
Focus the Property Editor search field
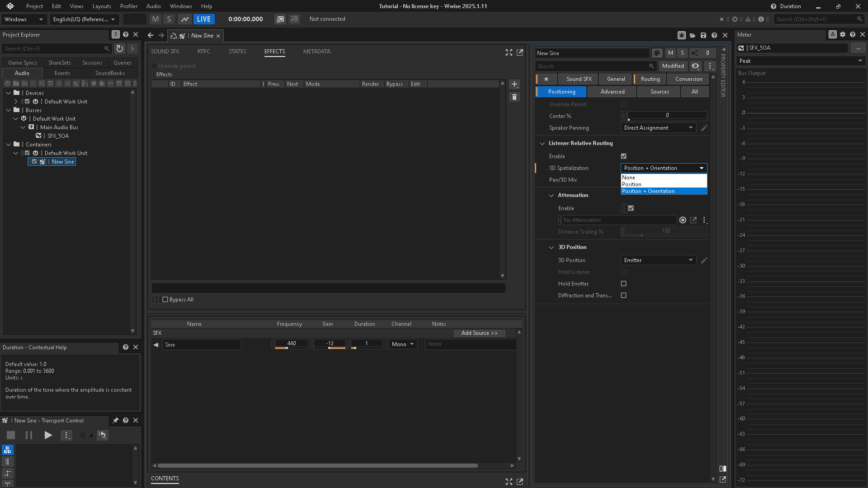(x=595, y=66)
